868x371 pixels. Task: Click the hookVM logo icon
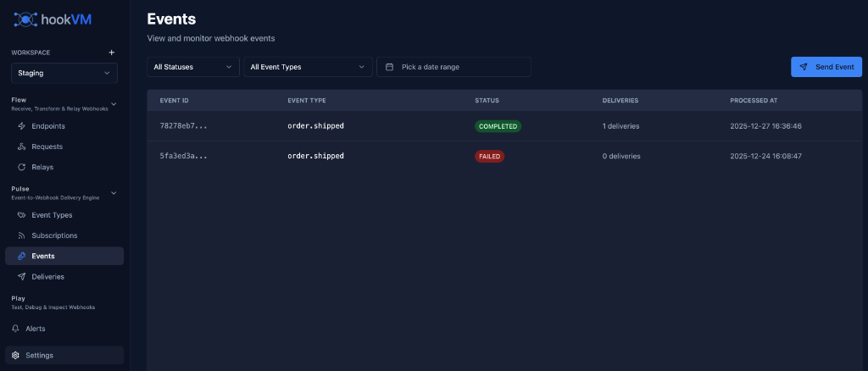(26, 19)
